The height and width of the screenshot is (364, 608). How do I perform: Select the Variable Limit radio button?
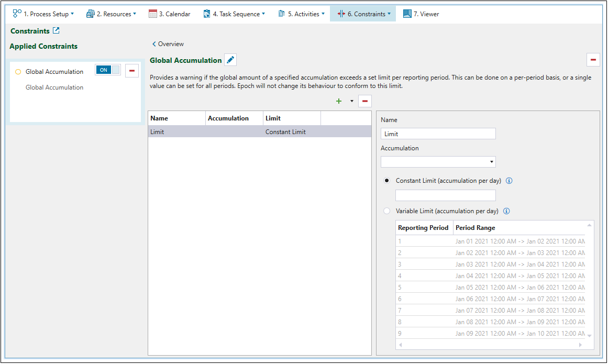point(387,211)
